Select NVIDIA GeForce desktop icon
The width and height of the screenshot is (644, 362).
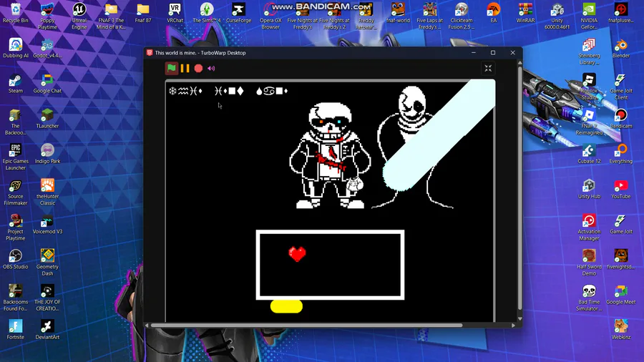pos(589,16)
